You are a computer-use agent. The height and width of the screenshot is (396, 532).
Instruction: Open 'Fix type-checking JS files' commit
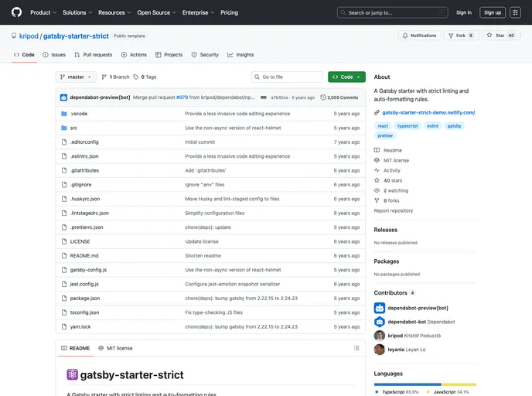213,312
